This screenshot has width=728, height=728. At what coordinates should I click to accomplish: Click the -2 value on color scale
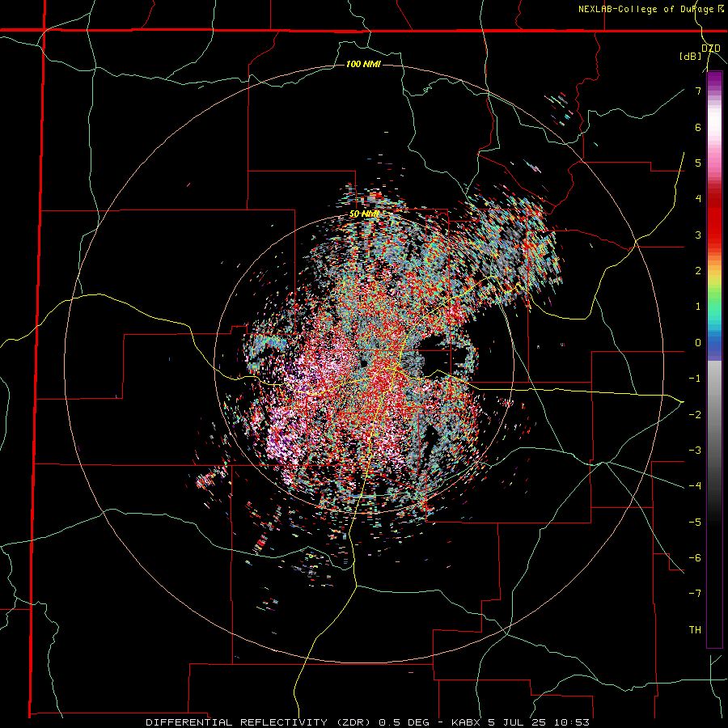[695, 414]
